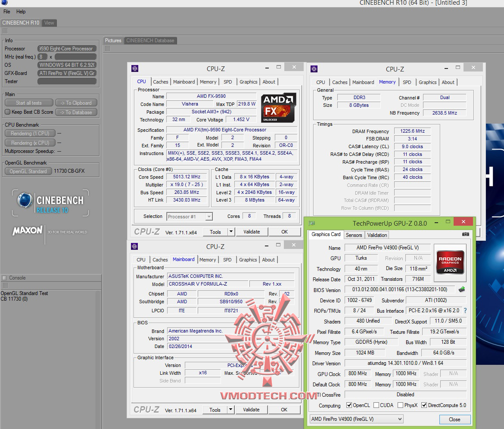Click the Radeon Graphics logo in GPU-Z
The height and width of the screenshot is (429, 504).
450,262
